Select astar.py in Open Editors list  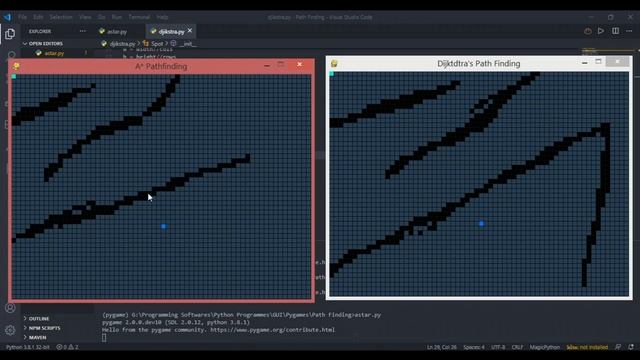[54, 53]
